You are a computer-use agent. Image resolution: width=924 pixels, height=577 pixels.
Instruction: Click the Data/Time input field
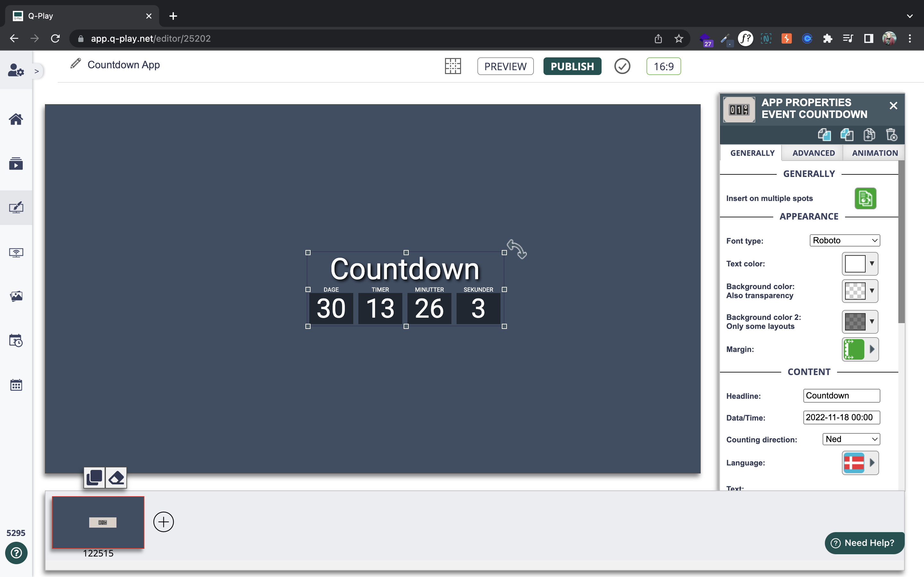point(842,417)
